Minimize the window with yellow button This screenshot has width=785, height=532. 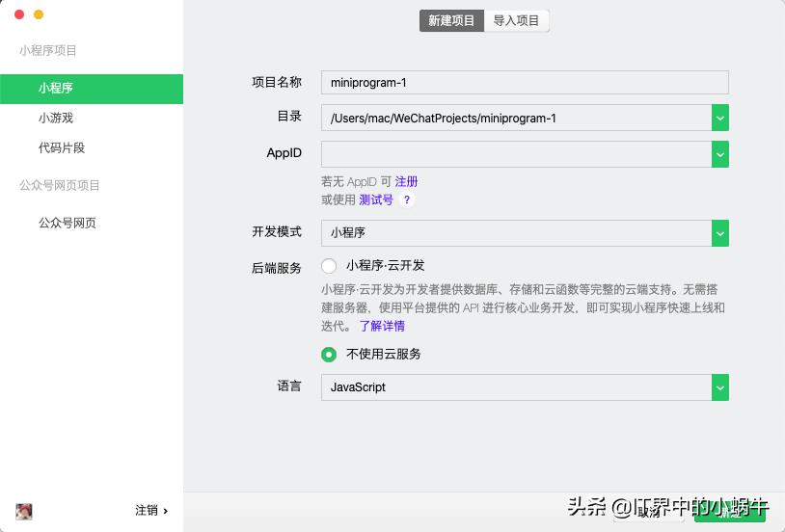pyautogui.click(x=39, y=14)
